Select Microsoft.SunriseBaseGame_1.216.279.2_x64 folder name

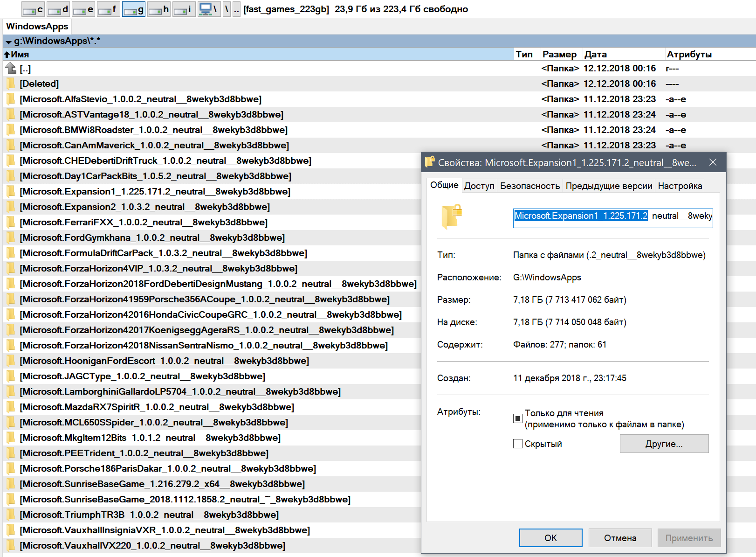click(162, 484)
